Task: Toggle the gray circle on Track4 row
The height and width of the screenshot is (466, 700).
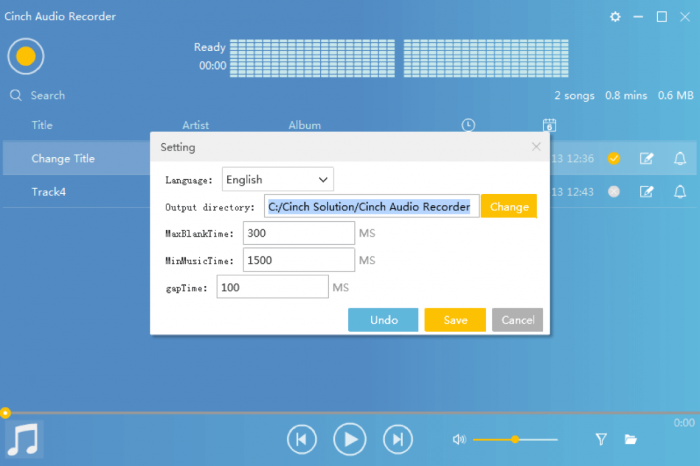Action: click(614, 191)
